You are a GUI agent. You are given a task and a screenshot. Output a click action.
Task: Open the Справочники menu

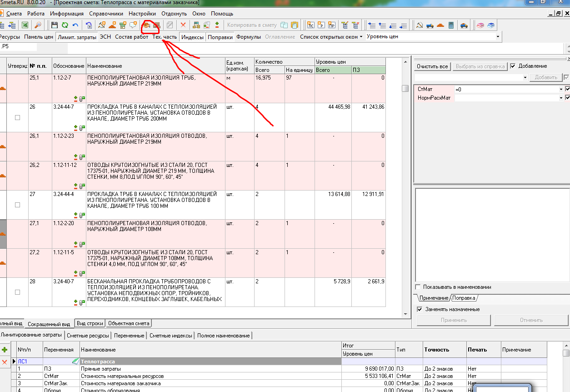(106, 14)
